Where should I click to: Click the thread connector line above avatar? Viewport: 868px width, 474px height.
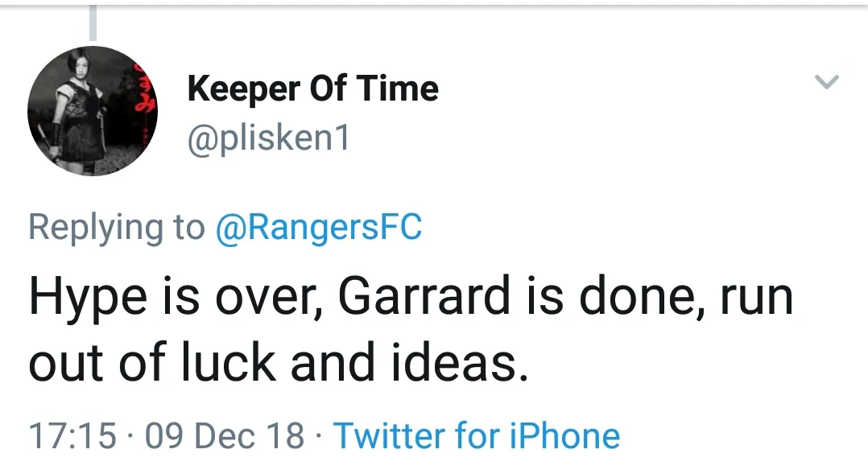pos(93,23)
